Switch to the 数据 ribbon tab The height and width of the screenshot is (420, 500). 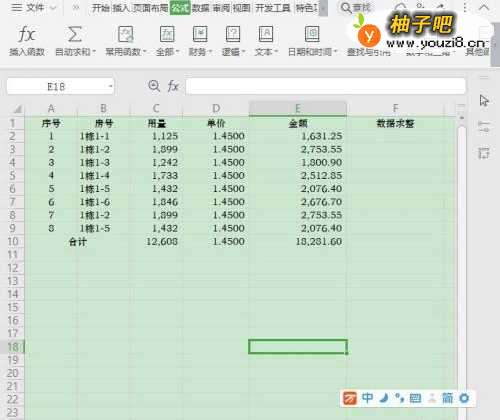[201, 8]
